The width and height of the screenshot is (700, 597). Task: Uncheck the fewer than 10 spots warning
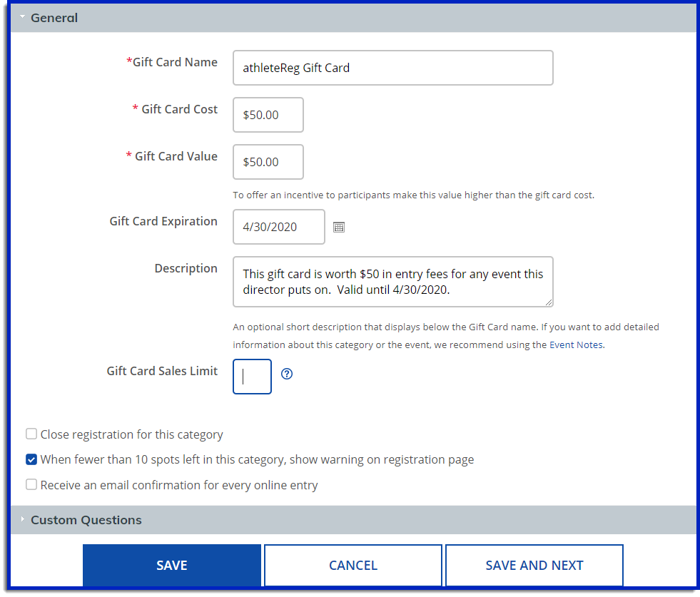(x=31, y=459)
